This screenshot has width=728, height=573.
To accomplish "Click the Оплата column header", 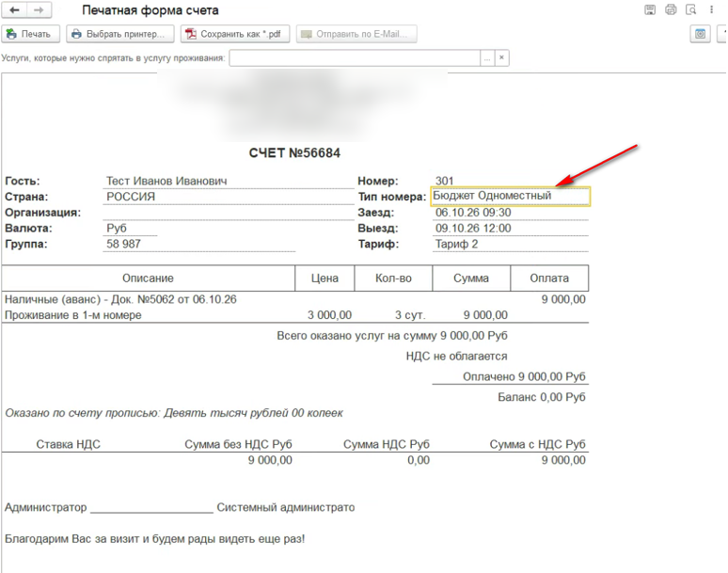I will 549,279.
